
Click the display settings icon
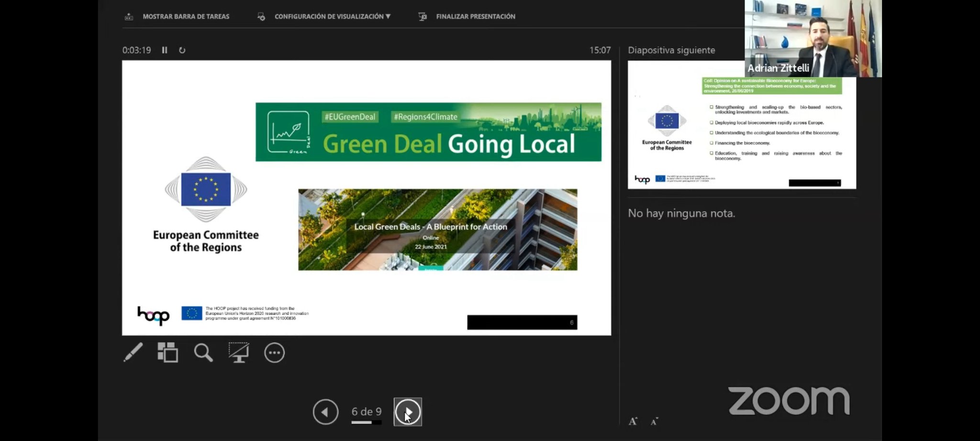[261, 17]
